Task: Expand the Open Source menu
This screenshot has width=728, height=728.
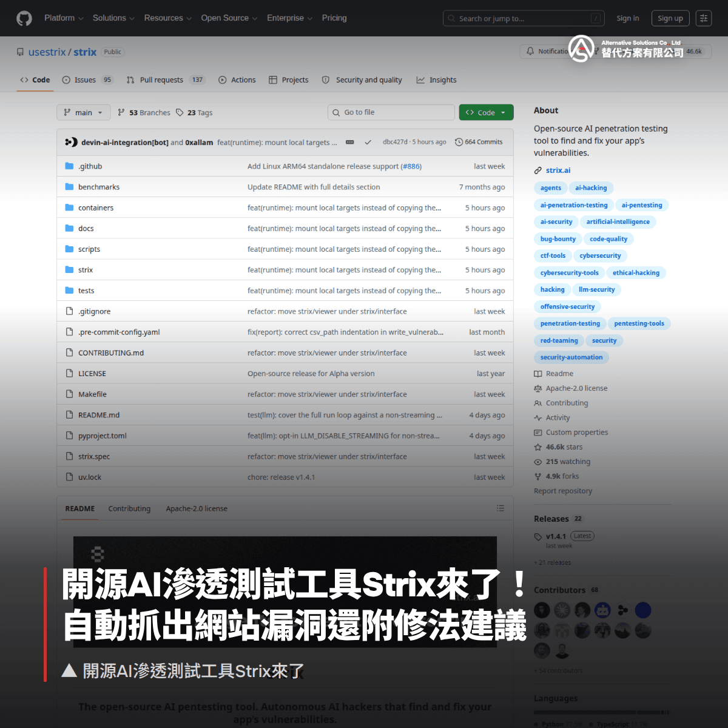Action: (229, 18)
